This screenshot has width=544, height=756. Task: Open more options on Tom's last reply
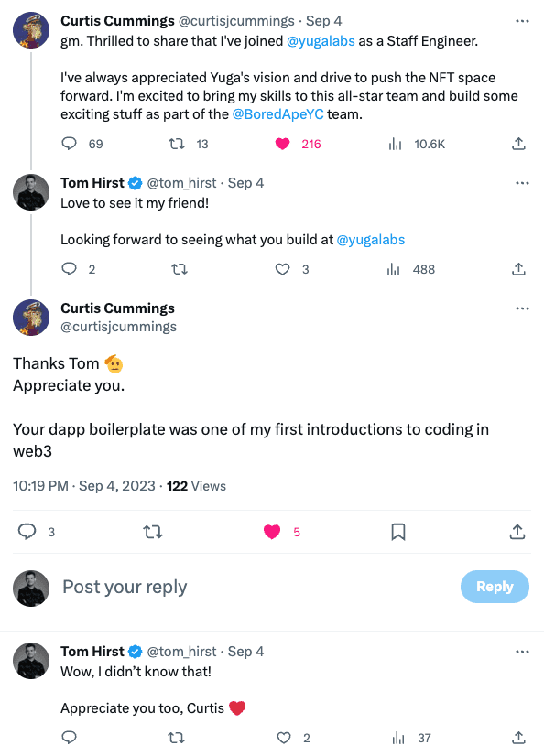tap(522, 652)
